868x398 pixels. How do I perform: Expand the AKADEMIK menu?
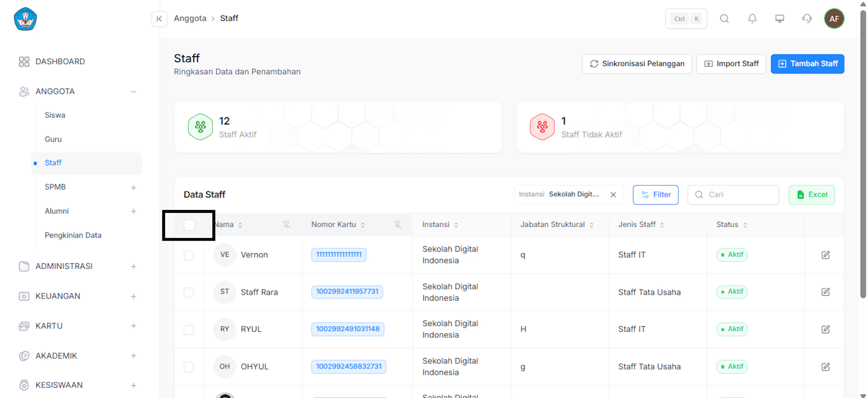133,356
